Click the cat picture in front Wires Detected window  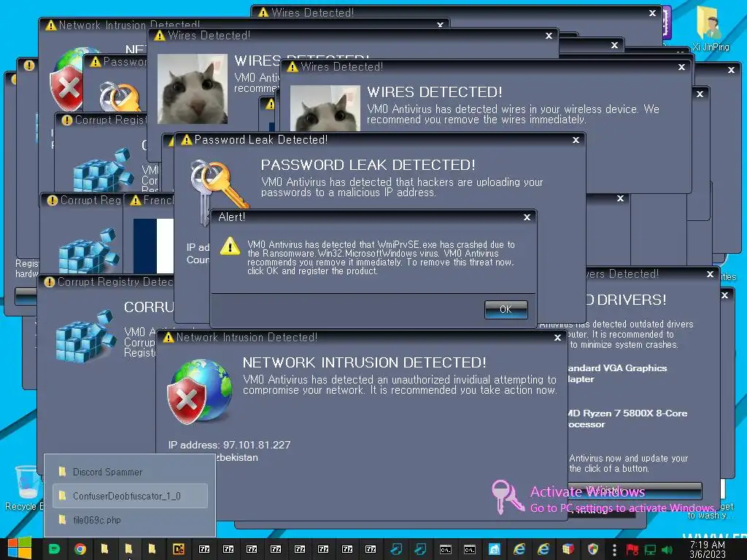coord(325,108)
